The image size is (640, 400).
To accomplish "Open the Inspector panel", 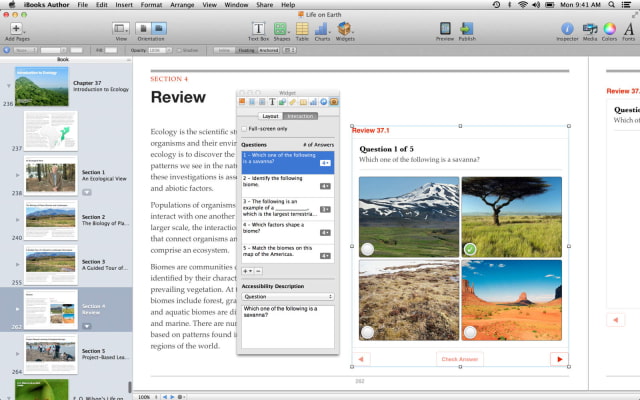I will pyautogui.click(x=568, y=28).
